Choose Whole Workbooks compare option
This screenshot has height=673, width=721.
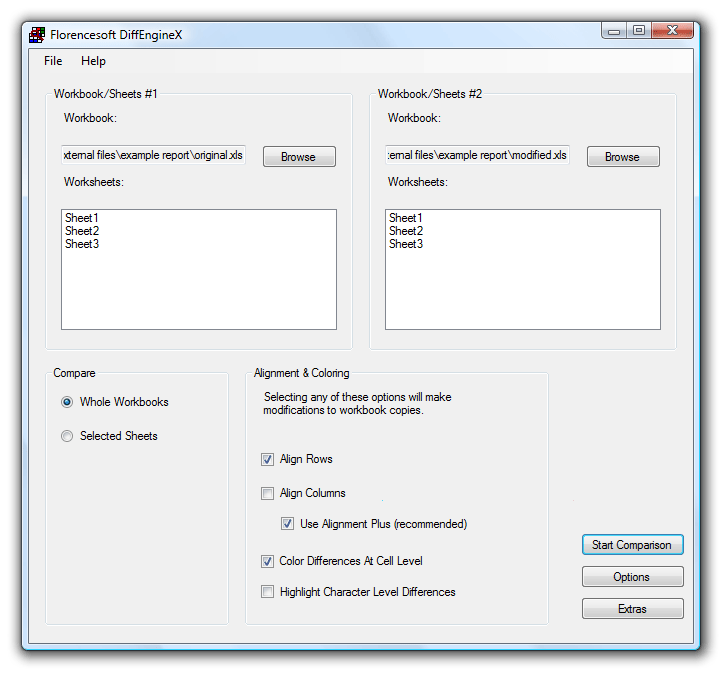coord(67,402)
